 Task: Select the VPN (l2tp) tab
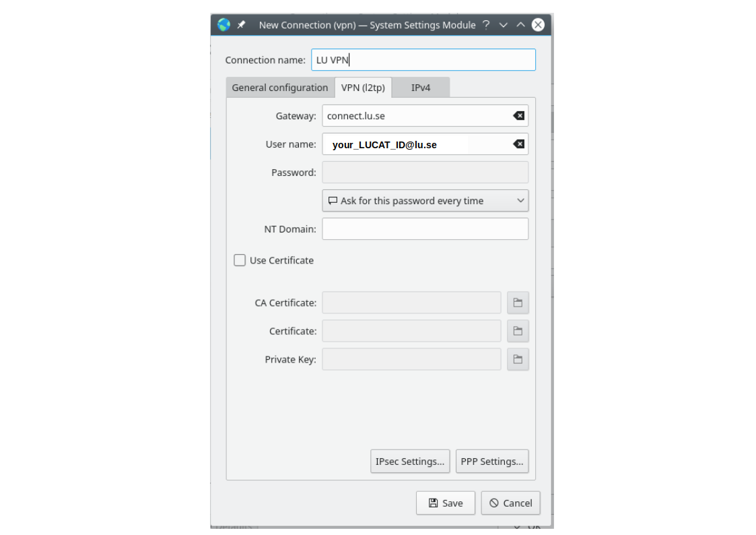[363, 88]
